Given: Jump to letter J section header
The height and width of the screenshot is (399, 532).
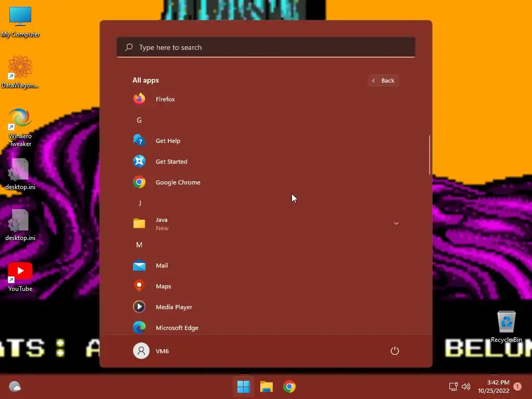Looking at the screenshot, I should point(139,203).
